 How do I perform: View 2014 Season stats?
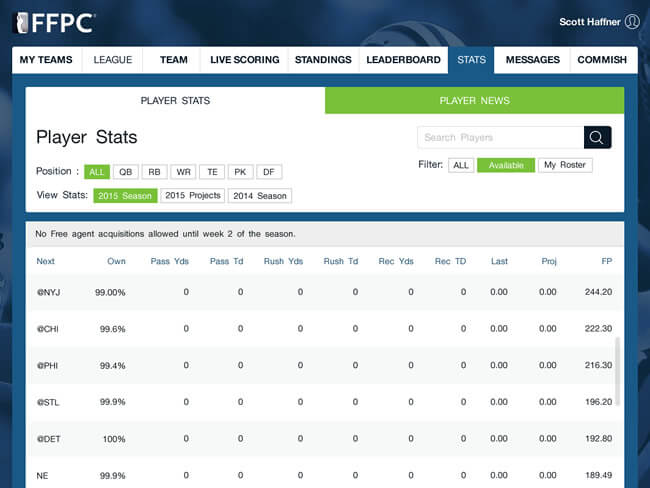(260, 196)
